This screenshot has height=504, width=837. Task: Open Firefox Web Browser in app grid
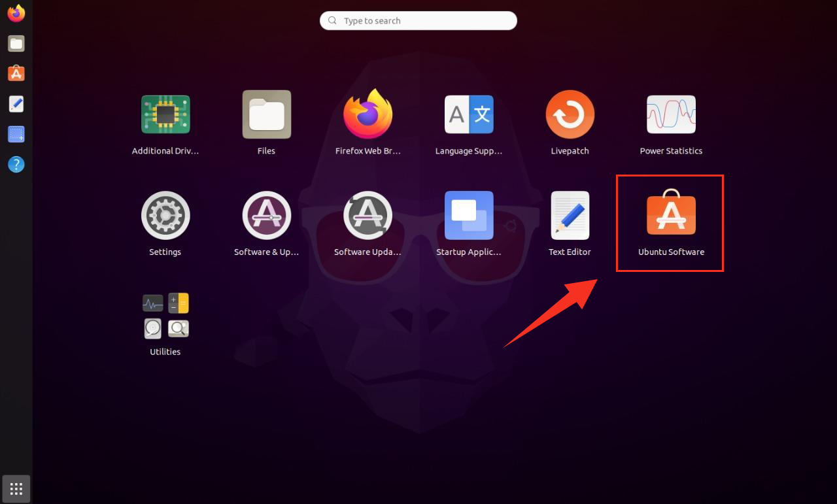pos(367,114)
